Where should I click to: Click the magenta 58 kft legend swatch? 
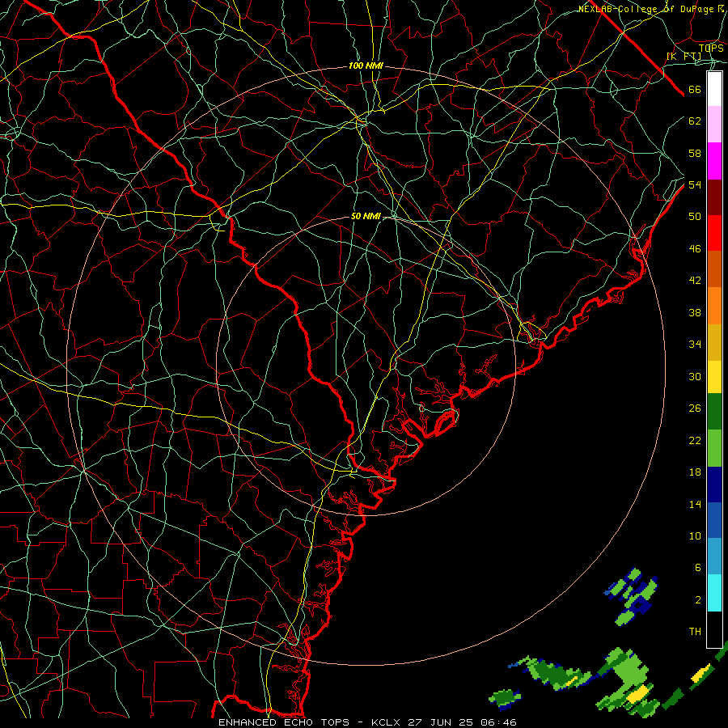pyautogui.click(x=714, y=161)
